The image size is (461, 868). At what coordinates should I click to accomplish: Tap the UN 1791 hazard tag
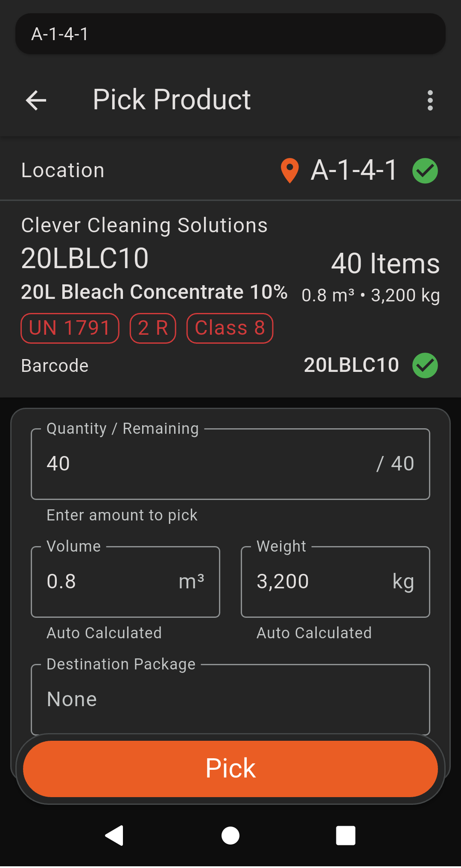click(70, 328)
